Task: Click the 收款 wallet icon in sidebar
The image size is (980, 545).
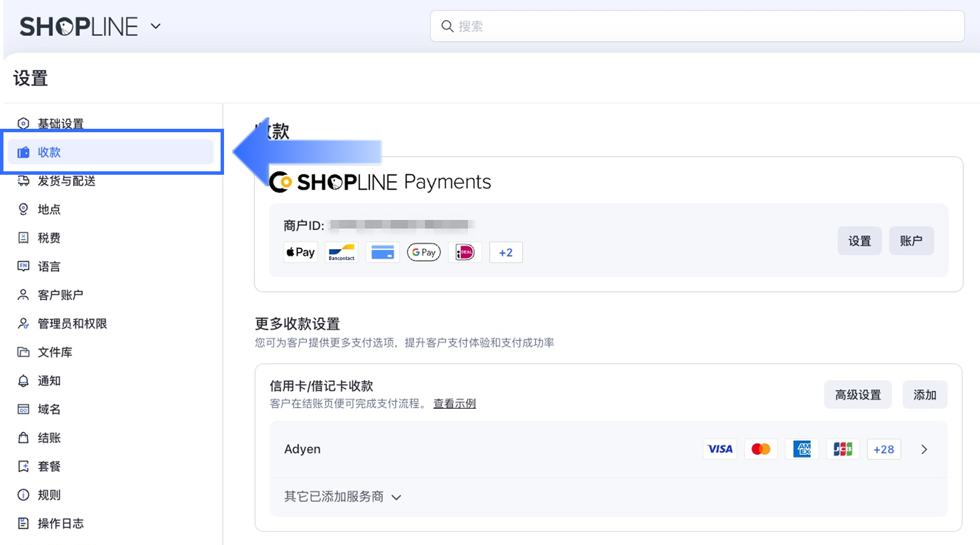Action: [x=23, y=152]
